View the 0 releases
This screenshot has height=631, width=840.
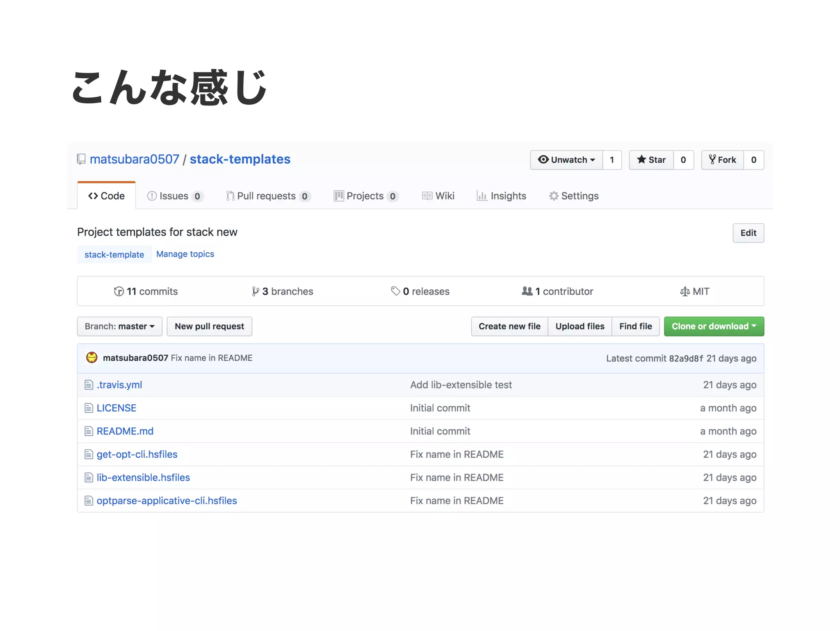point(420,291)
